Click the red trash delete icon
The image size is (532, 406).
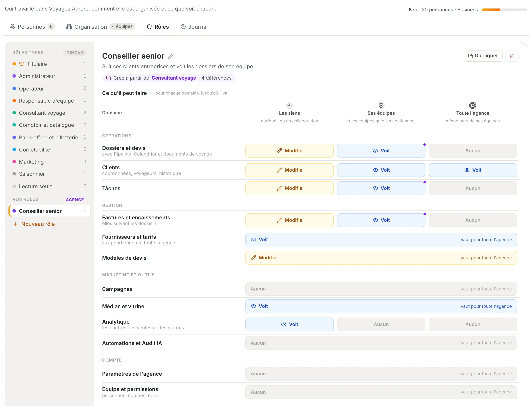tap(511, 56)
